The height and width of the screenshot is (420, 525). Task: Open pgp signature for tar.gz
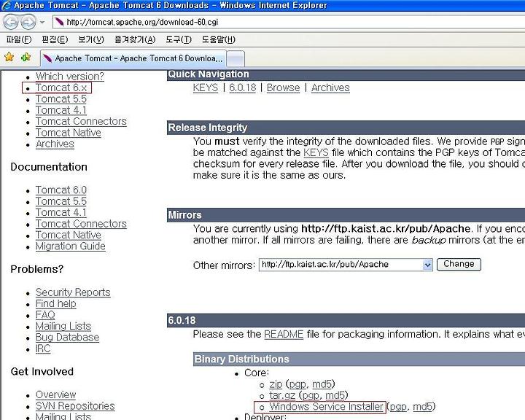tap(311, 395)
